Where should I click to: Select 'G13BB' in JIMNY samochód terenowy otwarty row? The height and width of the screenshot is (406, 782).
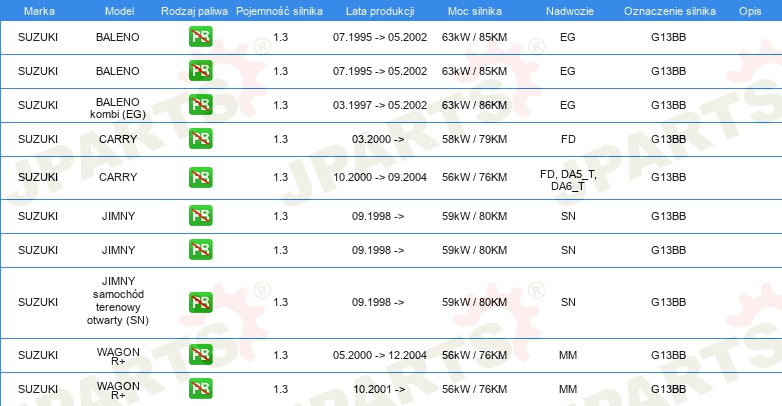tap(668, 302)
